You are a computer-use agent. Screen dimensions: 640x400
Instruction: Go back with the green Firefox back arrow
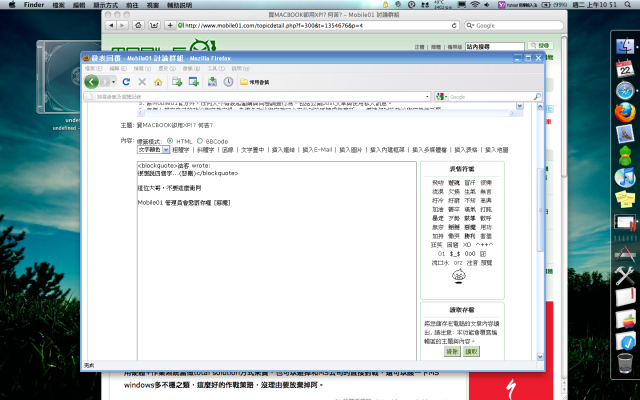pyautogui.click(x=91, y=82)
